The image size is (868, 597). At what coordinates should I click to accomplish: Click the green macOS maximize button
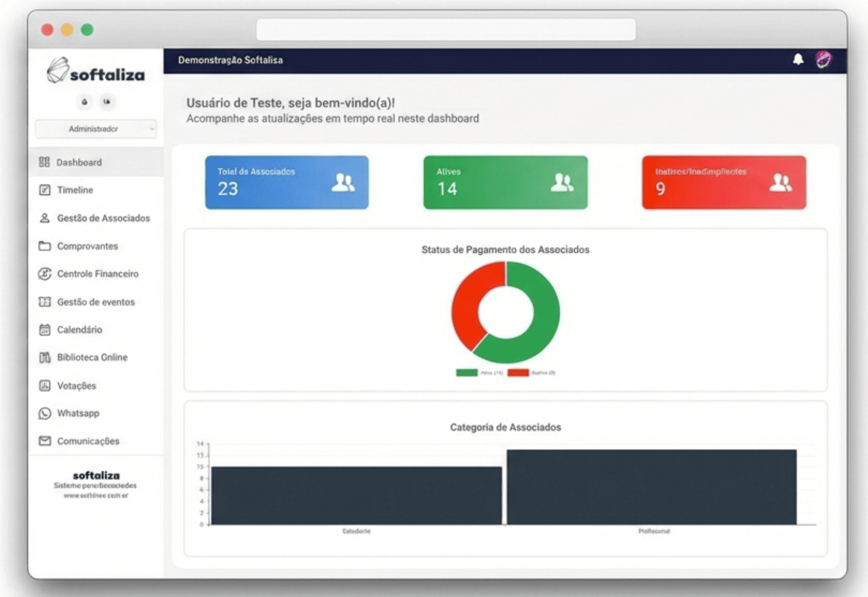tap(87, 29)
